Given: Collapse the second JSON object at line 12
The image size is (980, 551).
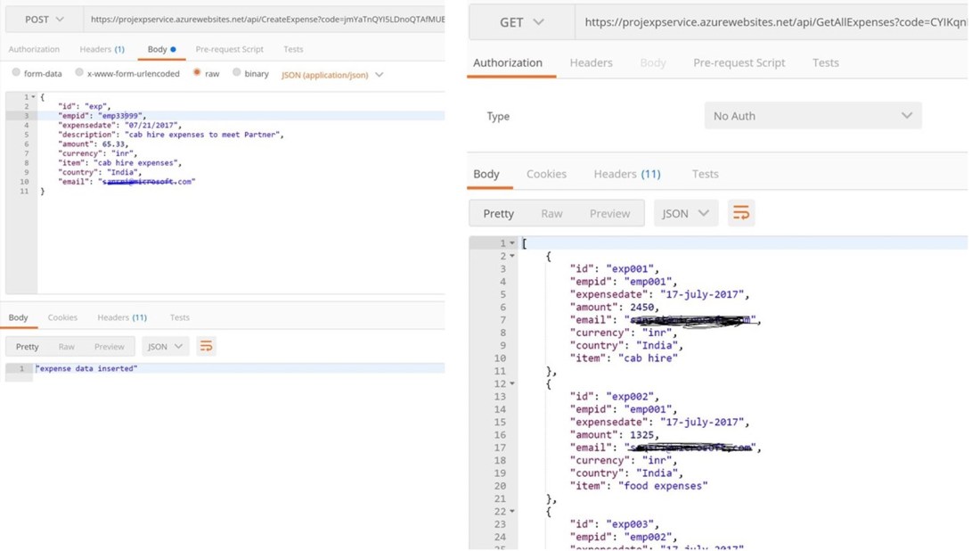Looking at the screenshot, I should click(512, 383).
